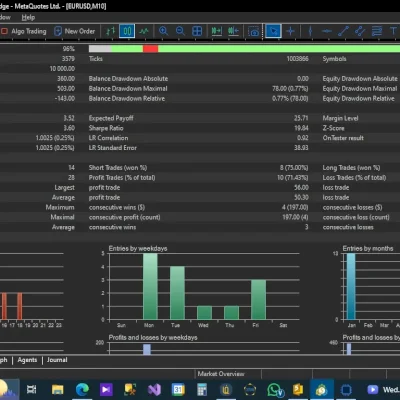This screenshot has width=400, height=400.
Task: Click the 'Ticks' label
Action: (x=96, y=59)
